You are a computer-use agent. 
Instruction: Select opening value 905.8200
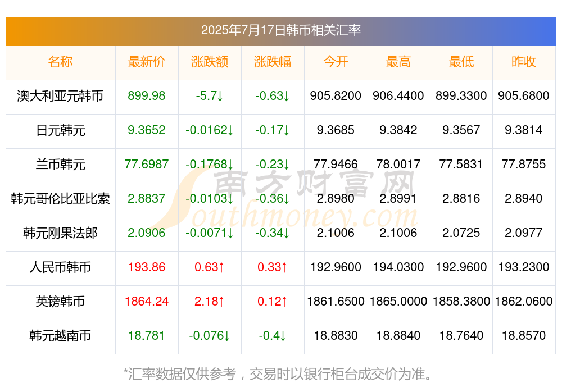pos(336,95)
